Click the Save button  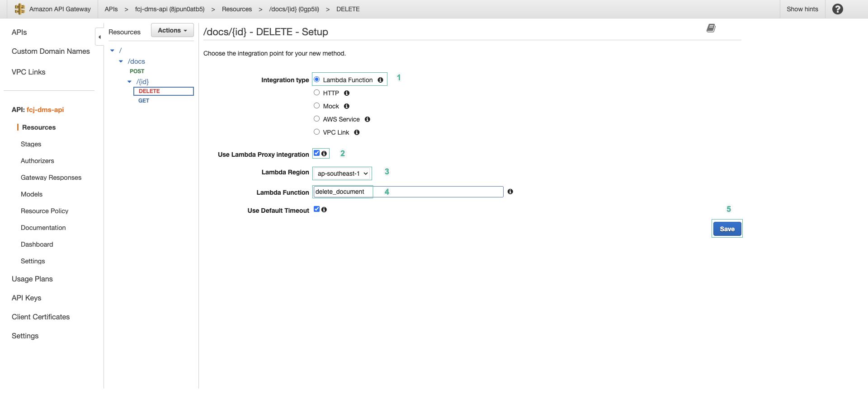(727, 229)
